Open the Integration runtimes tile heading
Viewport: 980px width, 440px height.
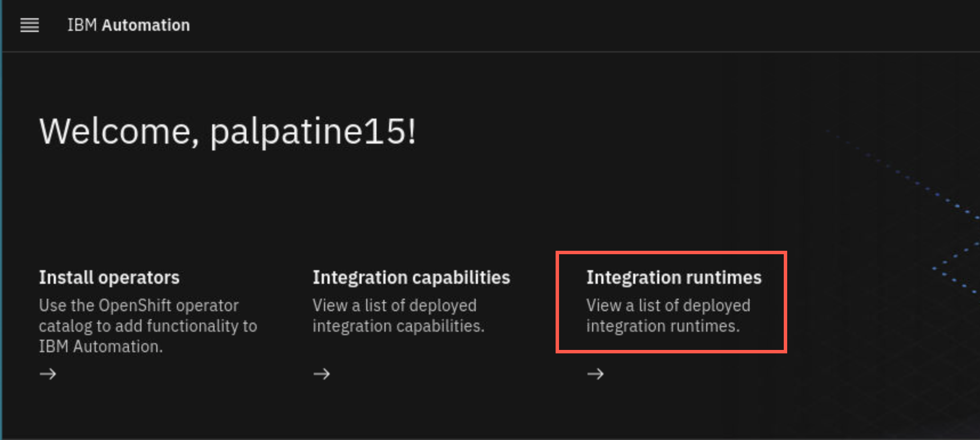pyautogui.click(x=674, y=278)
